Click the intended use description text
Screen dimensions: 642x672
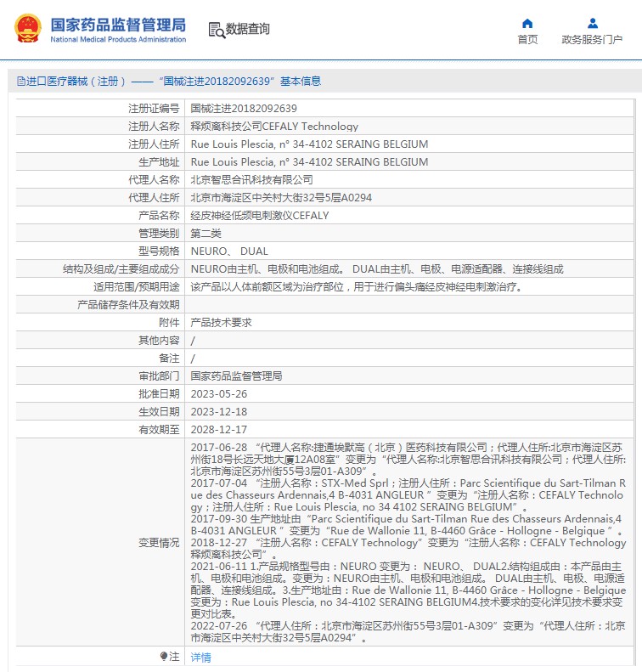[x=357, y=287]
